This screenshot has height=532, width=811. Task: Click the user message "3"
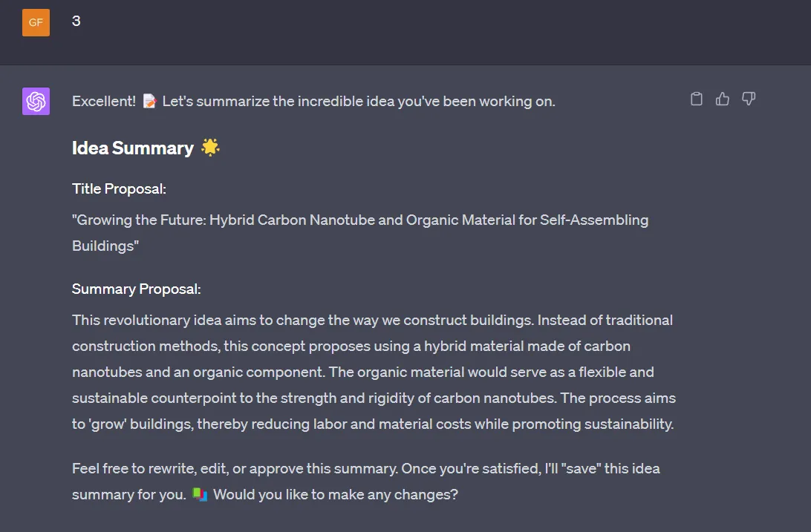click(76, 22)
